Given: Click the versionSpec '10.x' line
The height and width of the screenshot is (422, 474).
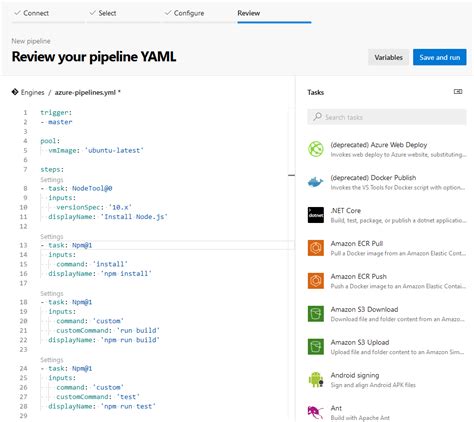Looking at the screenshot, I should [x=94, y=207].
